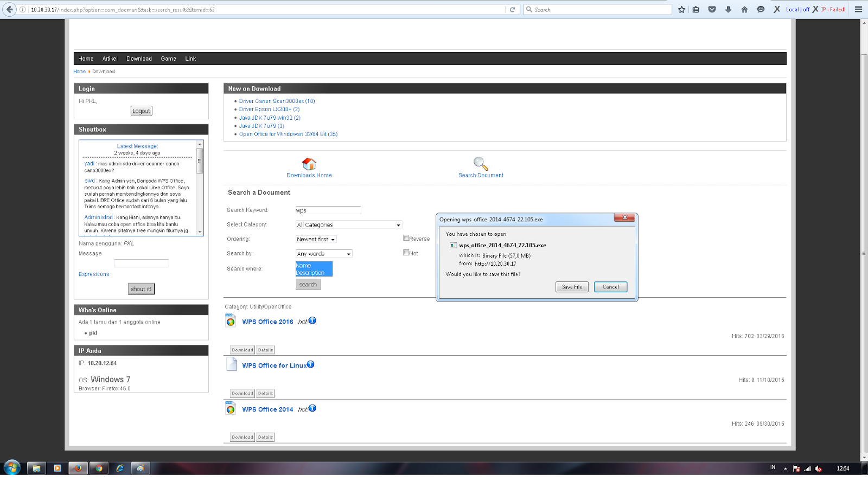The width and height of the screenshot is (868, 488).
Task: Open the network signal tray icon
Action: (807, 468)
